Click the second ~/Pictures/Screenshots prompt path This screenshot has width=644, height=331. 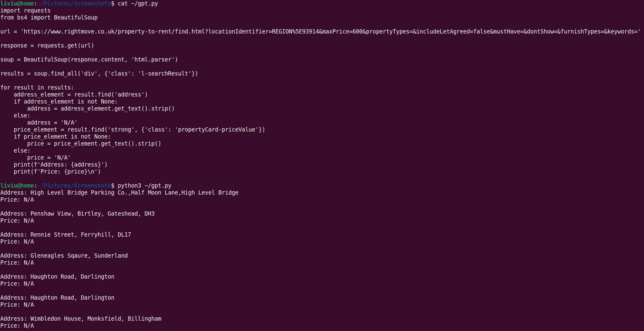click(74, 186)
